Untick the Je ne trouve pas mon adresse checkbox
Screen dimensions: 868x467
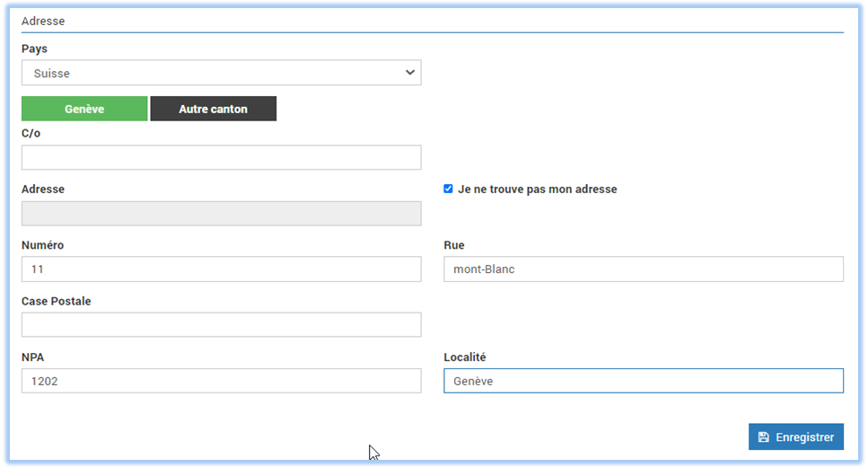[448, 189]
